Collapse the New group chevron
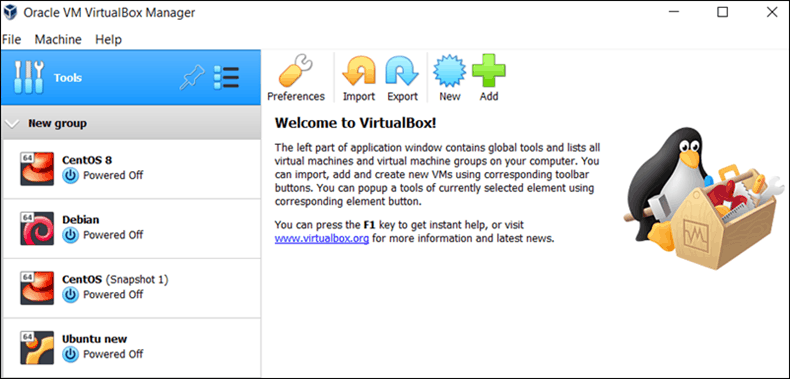This screenshot has height=379, width=790. (x=13, y=123)
